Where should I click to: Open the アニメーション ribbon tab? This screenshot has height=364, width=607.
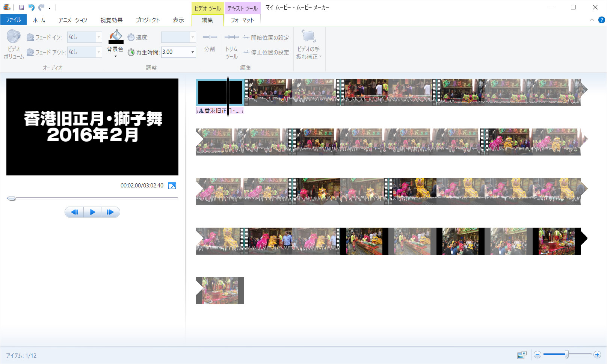tap(72, 20)
